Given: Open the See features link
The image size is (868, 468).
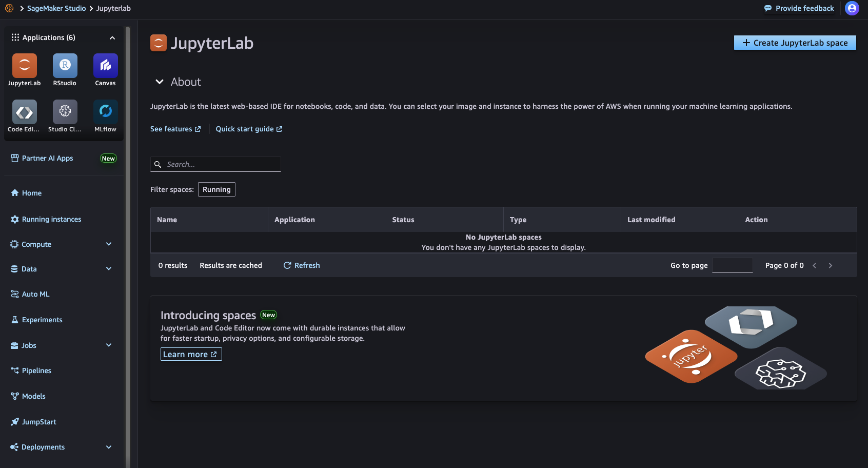Looking at the screenshot, I should coord(175,129).
